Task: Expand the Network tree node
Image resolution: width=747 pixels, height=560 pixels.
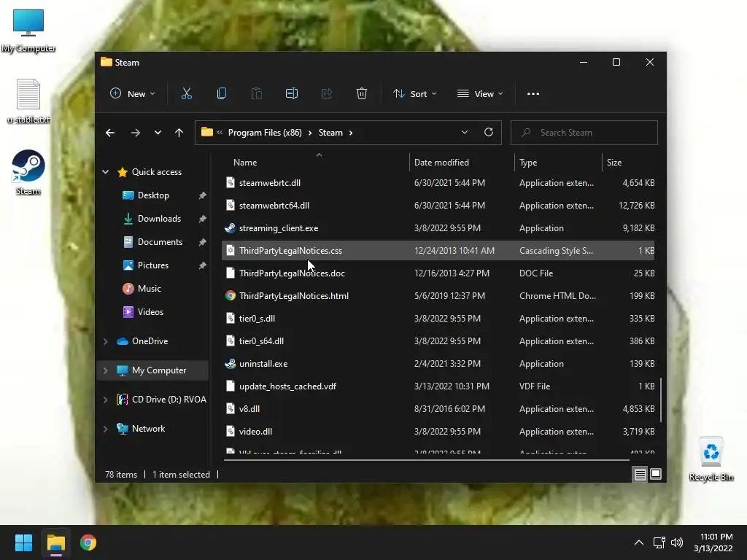Action: [105, 429]
